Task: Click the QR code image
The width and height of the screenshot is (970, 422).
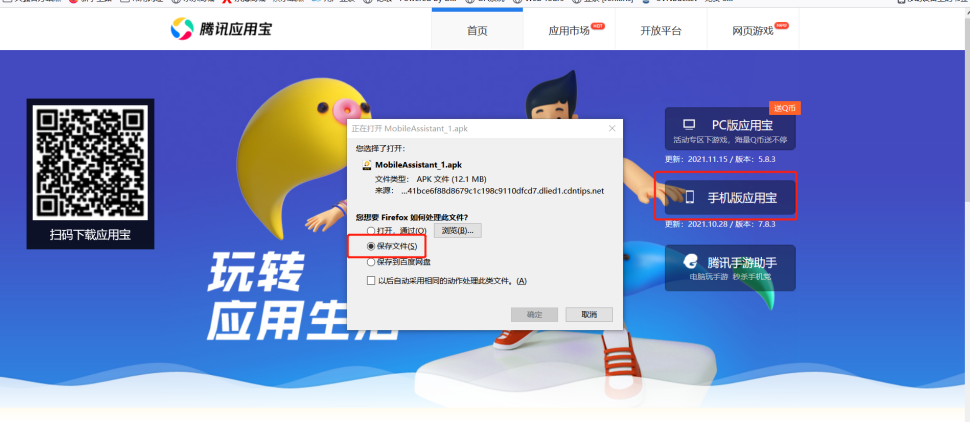Action: 90,162
